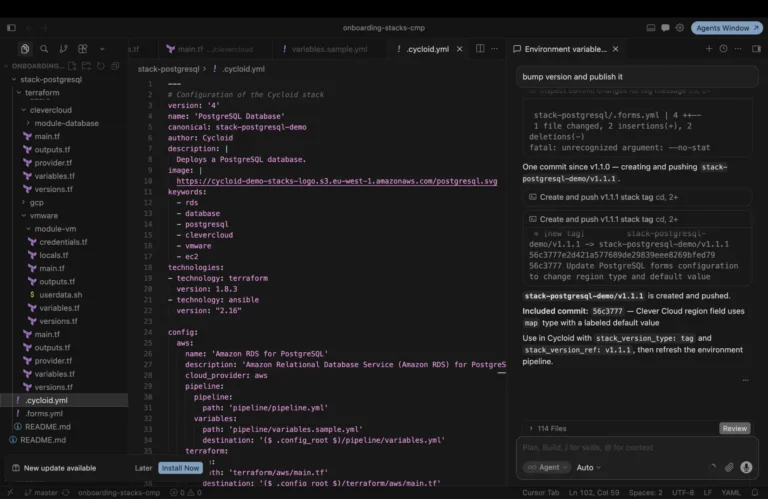Close the Environment variable chat tab
768x499 pixels.
[616, 49]
